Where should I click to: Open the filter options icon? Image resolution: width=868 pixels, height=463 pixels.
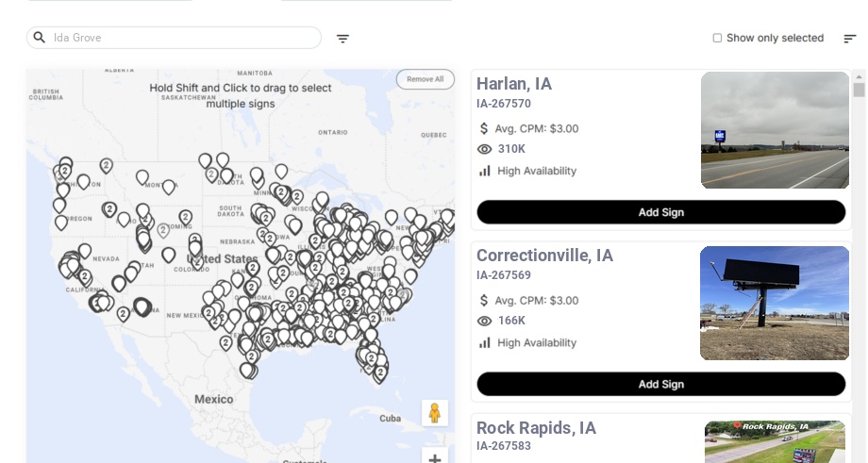coord(342,39)
